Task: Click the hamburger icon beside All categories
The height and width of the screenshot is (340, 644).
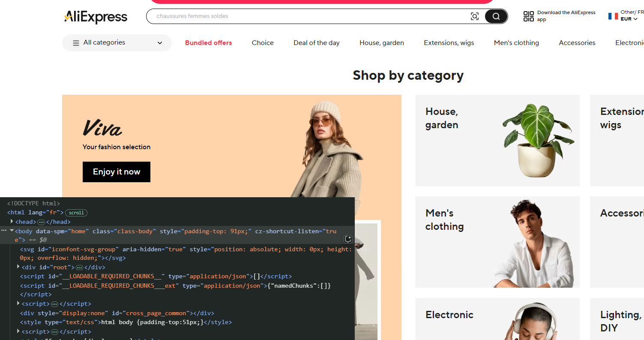Action: (x=76, y=42)
